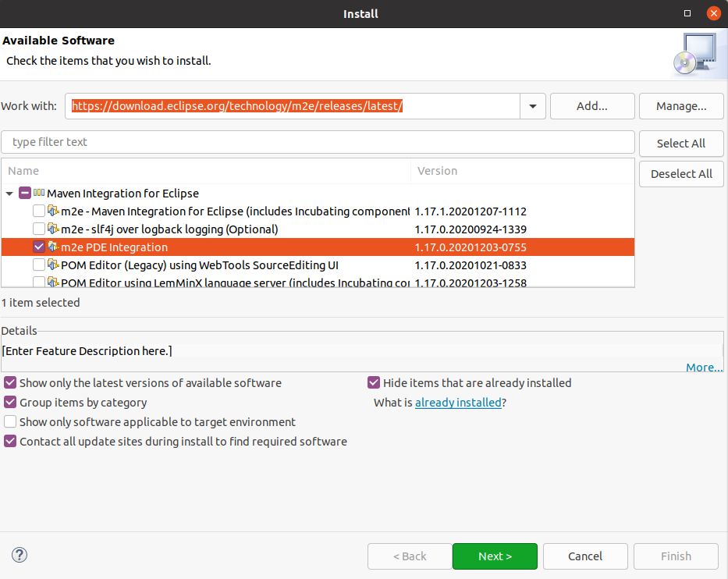The width and height of the screenshot is (728, 579).
Task: Select the Maven Integration for Eclipse category row
Action: coord(318,194)
